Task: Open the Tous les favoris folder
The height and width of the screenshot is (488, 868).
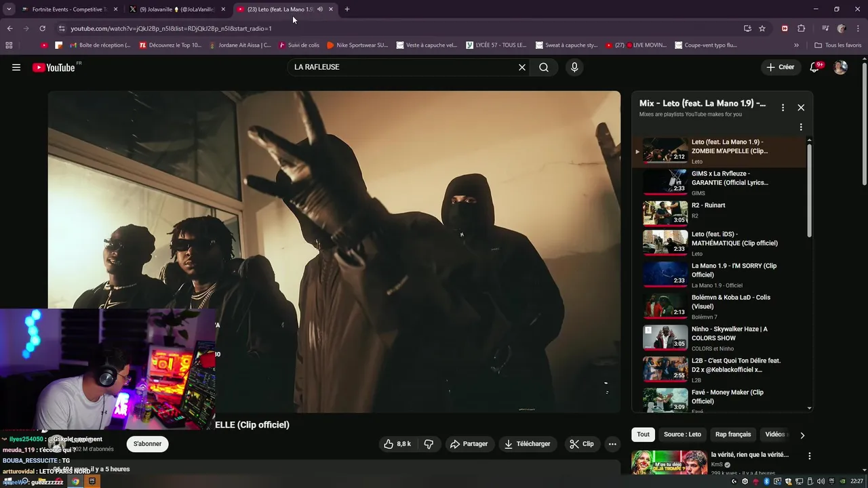Action: point(838,45)
